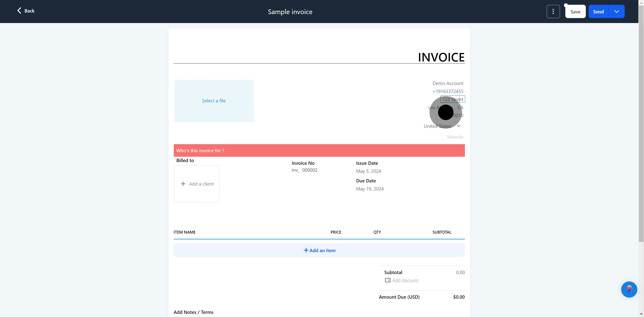Edit the invoice number 000002
Viewport: 644px width, 317px height.
pyautogui.click(x=309, y=170)
